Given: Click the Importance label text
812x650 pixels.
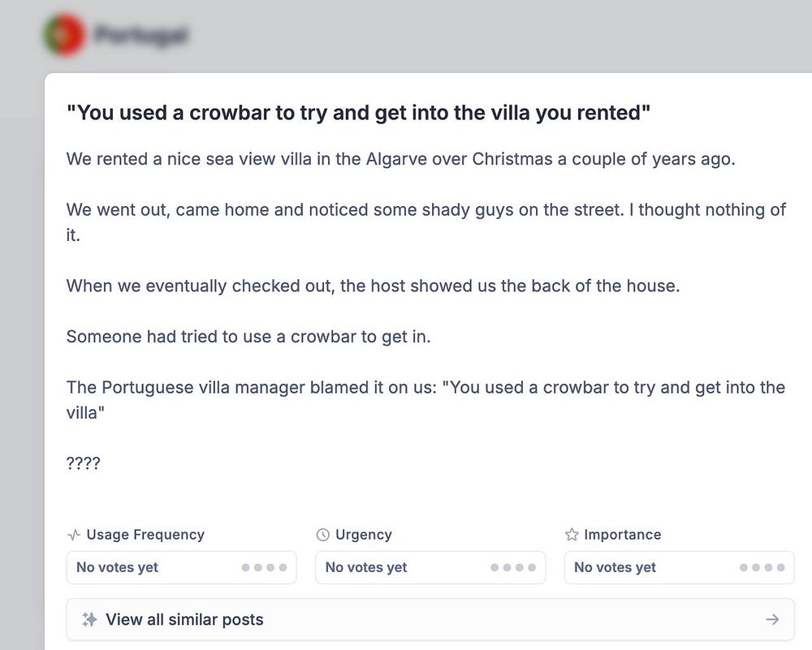Looking at the screenshot, I should point(623,535).
